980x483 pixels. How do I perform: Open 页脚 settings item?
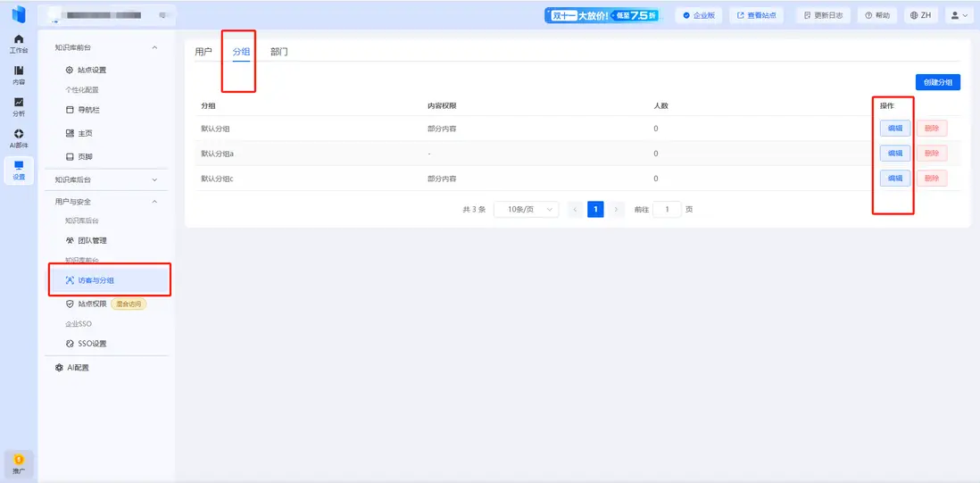point(79,156)
